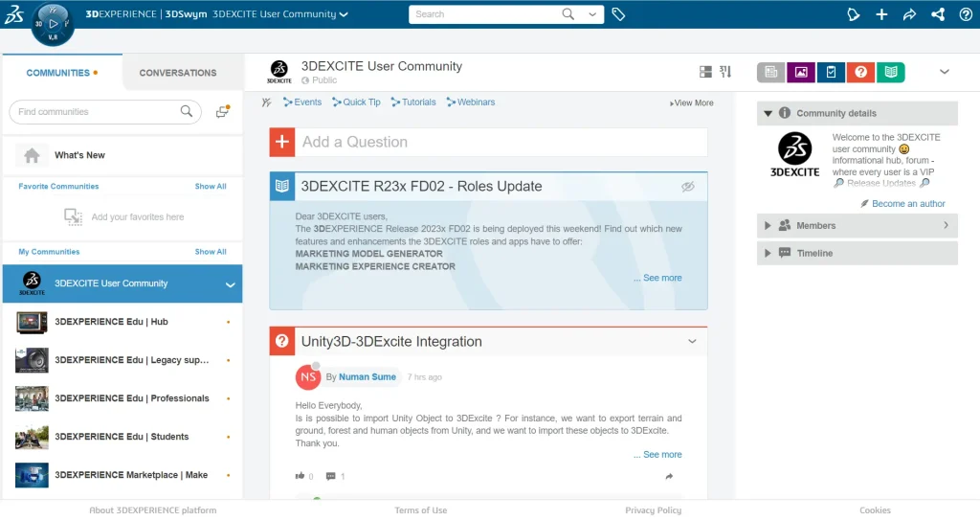This screenshot has width=980, height=521.
Task: Open 3DEXPERIENCE Edu | Students community
Action: 122,437
